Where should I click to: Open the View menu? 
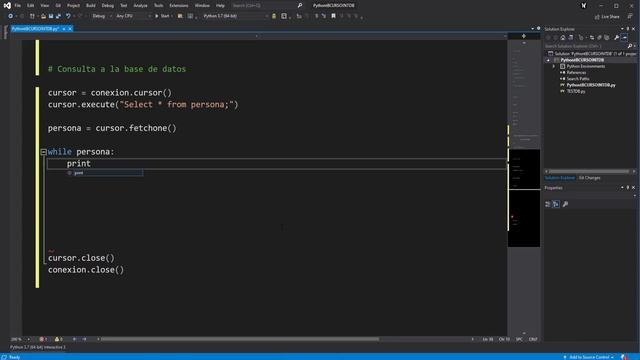[44, 6]
